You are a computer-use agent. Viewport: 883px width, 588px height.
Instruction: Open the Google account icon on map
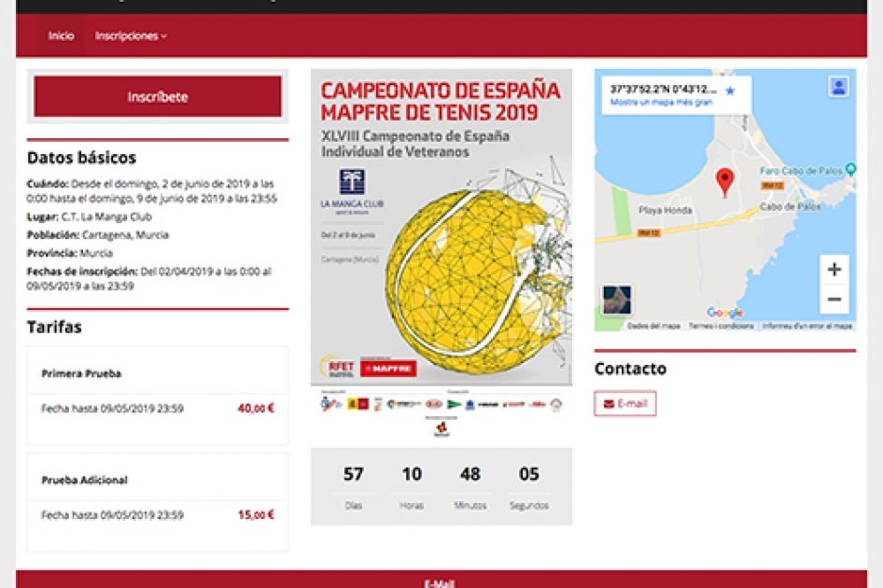(838, 87)
